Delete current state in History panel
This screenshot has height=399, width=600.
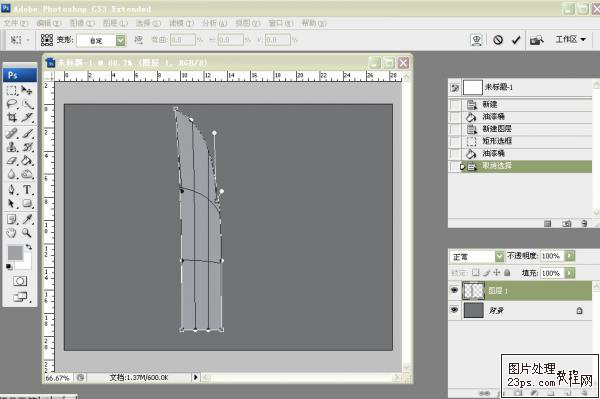[x=584, y=224]
